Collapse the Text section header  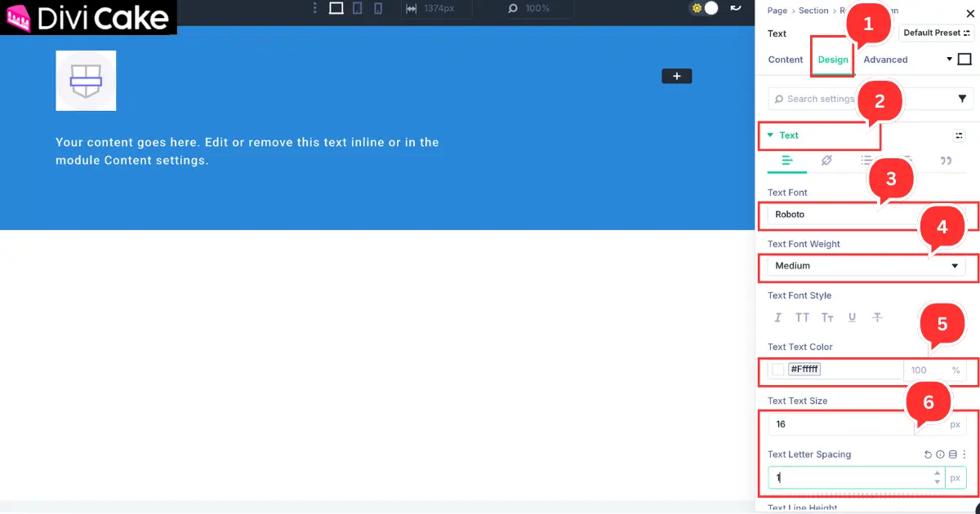(x=789, y=135)
